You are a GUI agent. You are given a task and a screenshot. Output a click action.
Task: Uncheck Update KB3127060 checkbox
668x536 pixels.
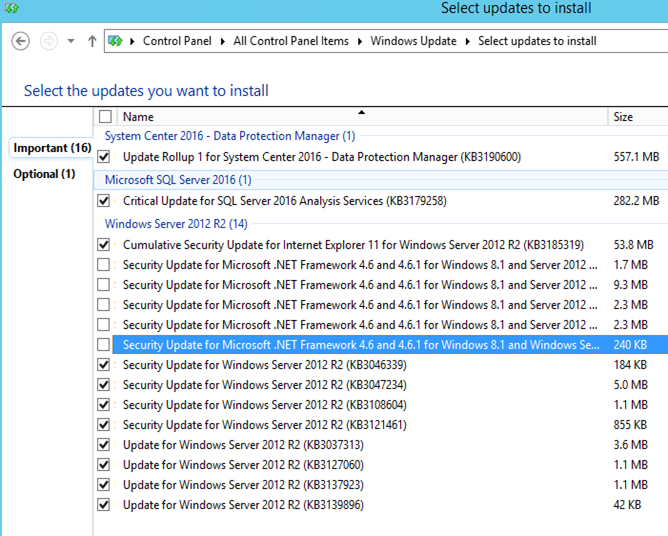pyautogui.click(x=104, y=465)
